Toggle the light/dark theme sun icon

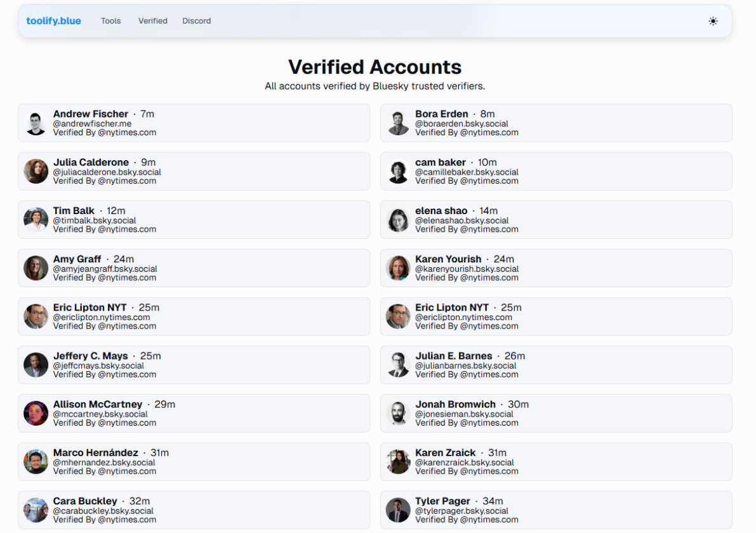coord(713,21)
